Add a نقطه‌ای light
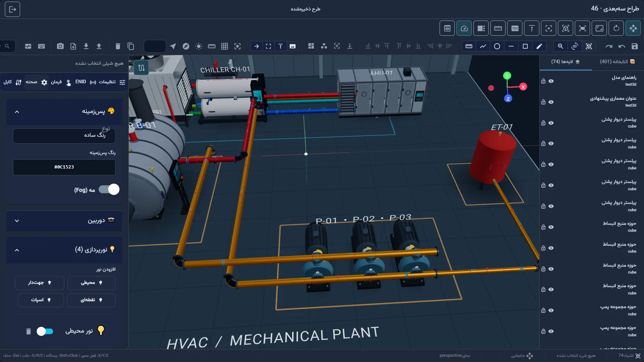Screen dimensions: 644x362 click(91, 300)
